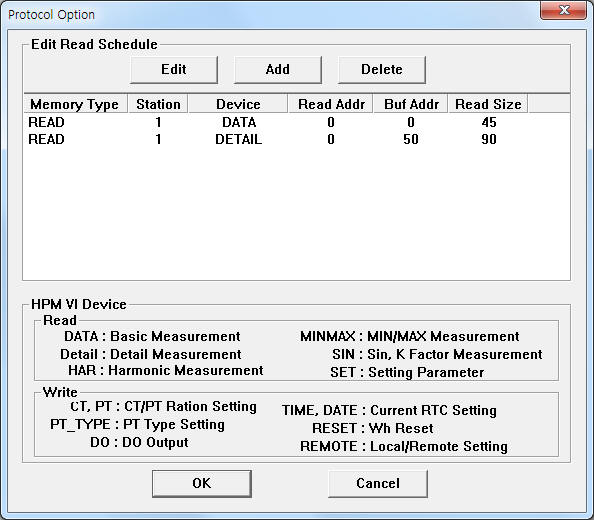Click the read size value 90

pyautogui.click(x=489, y=139)
